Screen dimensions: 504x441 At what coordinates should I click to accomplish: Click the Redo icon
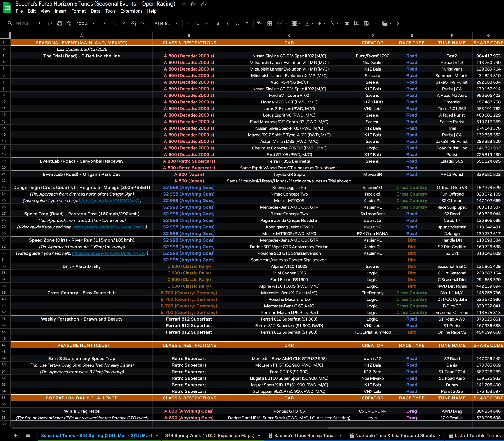tap(50, 23)
